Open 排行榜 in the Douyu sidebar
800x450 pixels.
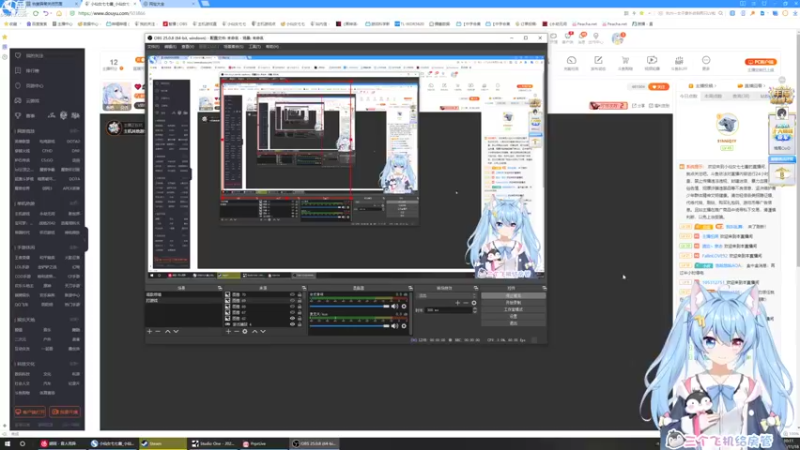[31, 71]
